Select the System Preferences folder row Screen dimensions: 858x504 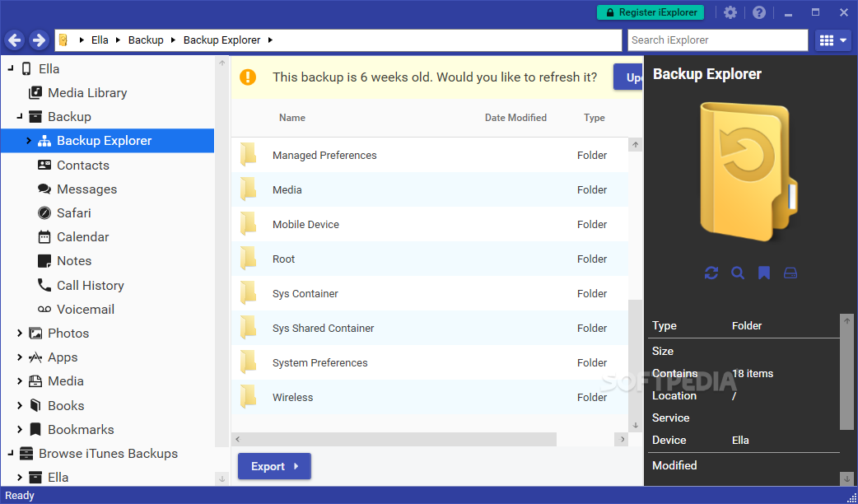(430, 363)
